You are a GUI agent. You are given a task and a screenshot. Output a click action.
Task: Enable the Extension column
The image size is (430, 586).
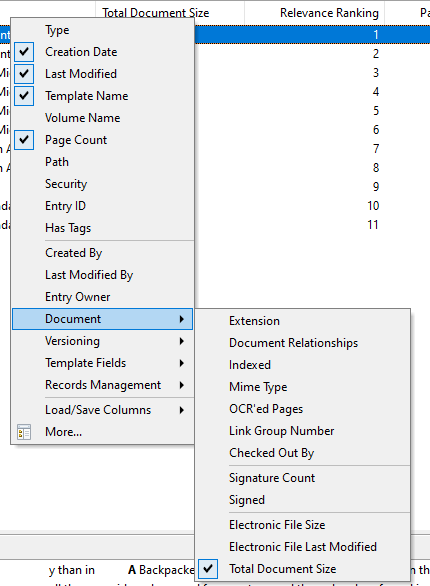tap(303, 321)
